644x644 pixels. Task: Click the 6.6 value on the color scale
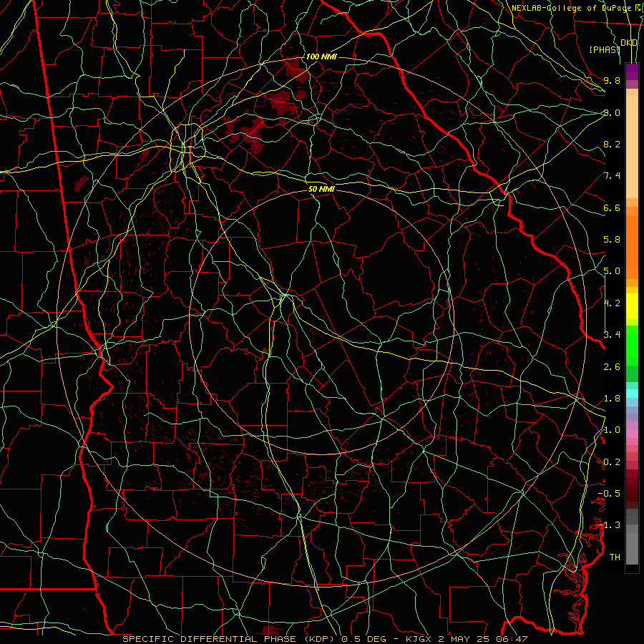point(612,208)
